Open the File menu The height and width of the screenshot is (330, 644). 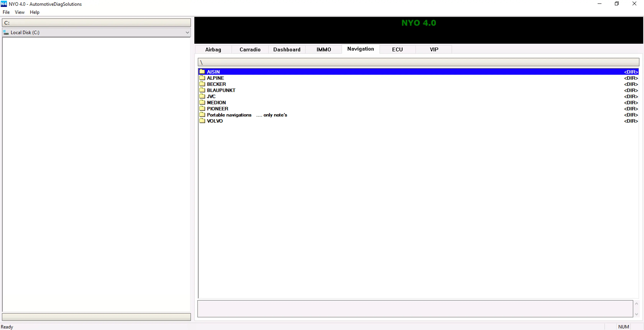pos(6,12)
